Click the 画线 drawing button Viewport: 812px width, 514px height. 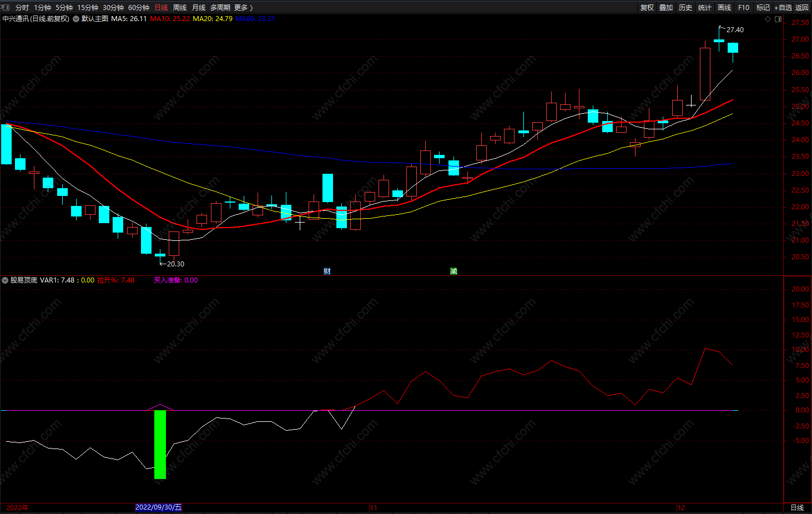[x=724, y=7]
